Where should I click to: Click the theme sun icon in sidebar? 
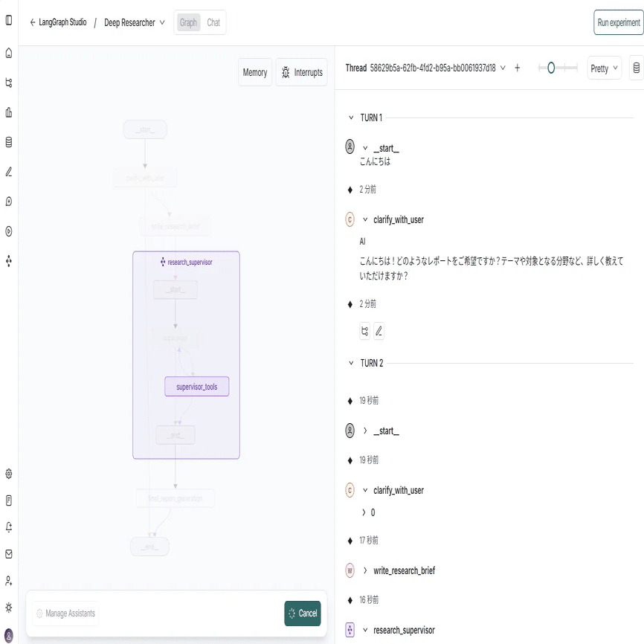pos(9,607)
